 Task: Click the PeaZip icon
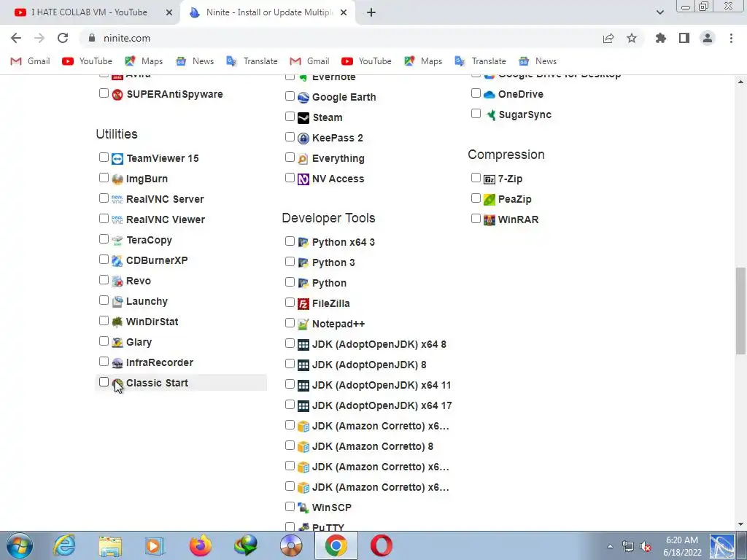click(489, 200)
